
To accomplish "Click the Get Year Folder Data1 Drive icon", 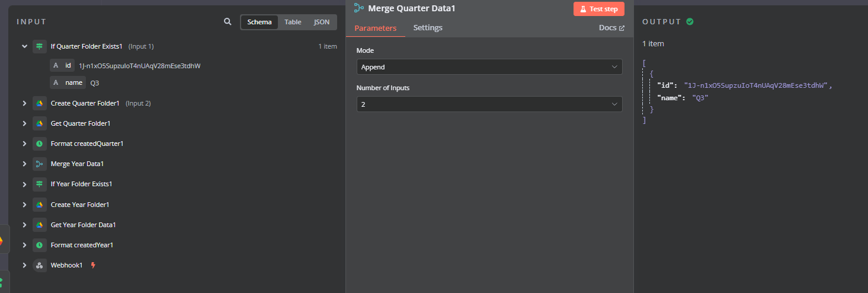I will 39,225.
